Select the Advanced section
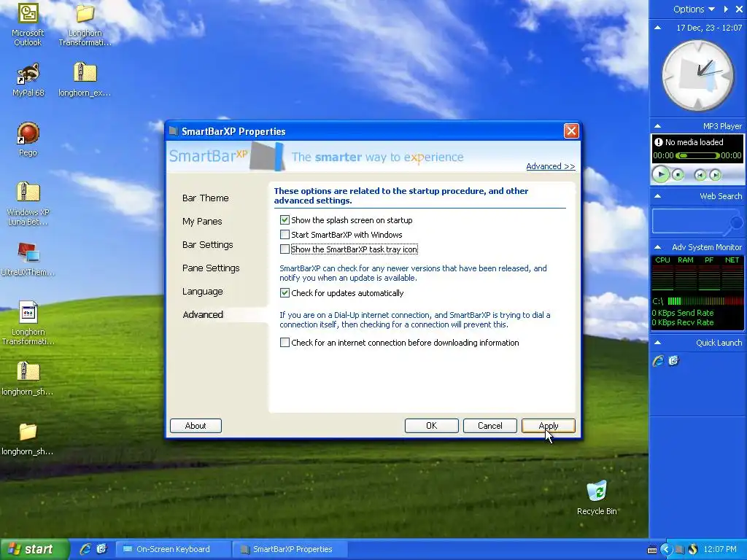Screen dimensions: 747x560 click(x=203, y=315)
